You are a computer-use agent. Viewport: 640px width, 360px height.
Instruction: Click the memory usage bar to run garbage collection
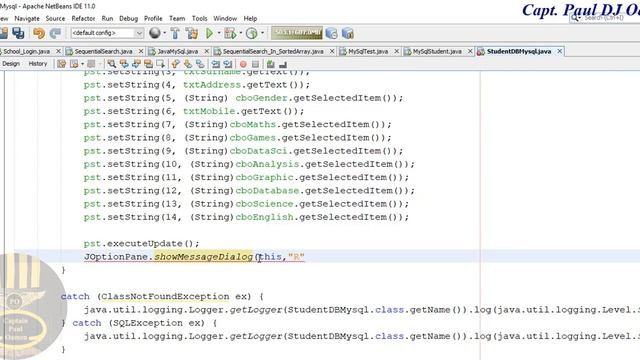pos(297,33)
